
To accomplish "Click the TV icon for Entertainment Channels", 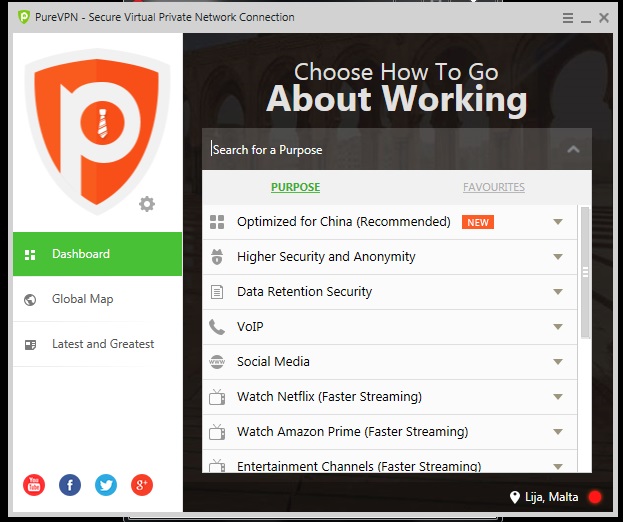I will pyautogui.click(x=217, y=465).
